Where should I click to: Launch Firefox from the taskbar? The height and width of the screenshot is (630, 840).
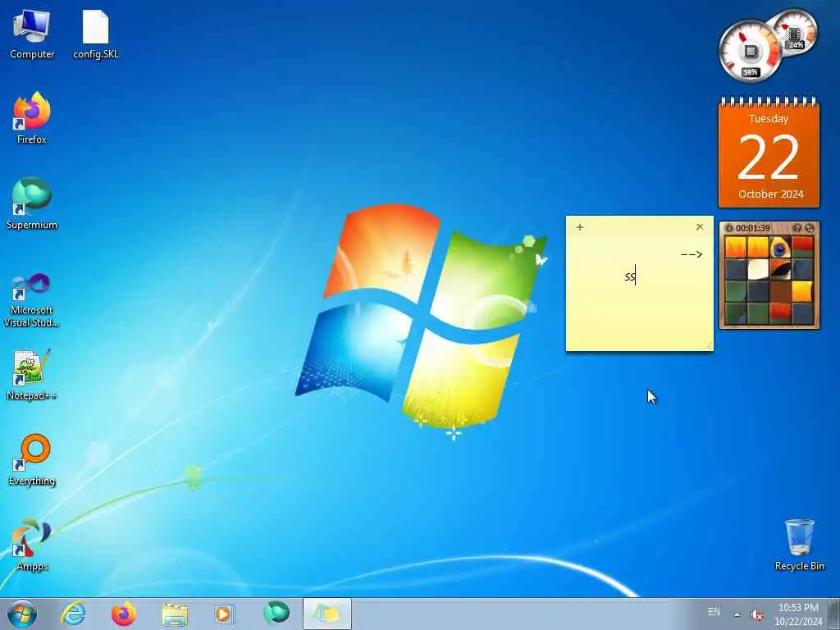(124, 614)
